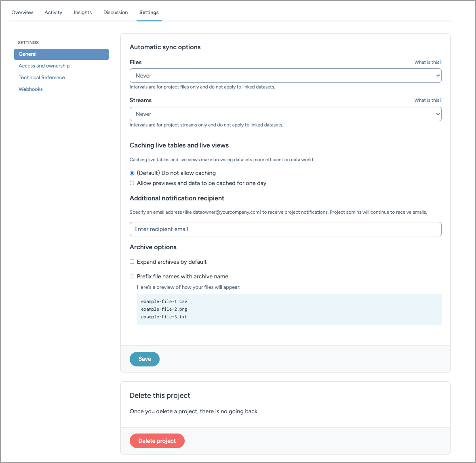This screenshot has width=476, height=463.
Task: Switch to the Activity tab
Action: 53,13
